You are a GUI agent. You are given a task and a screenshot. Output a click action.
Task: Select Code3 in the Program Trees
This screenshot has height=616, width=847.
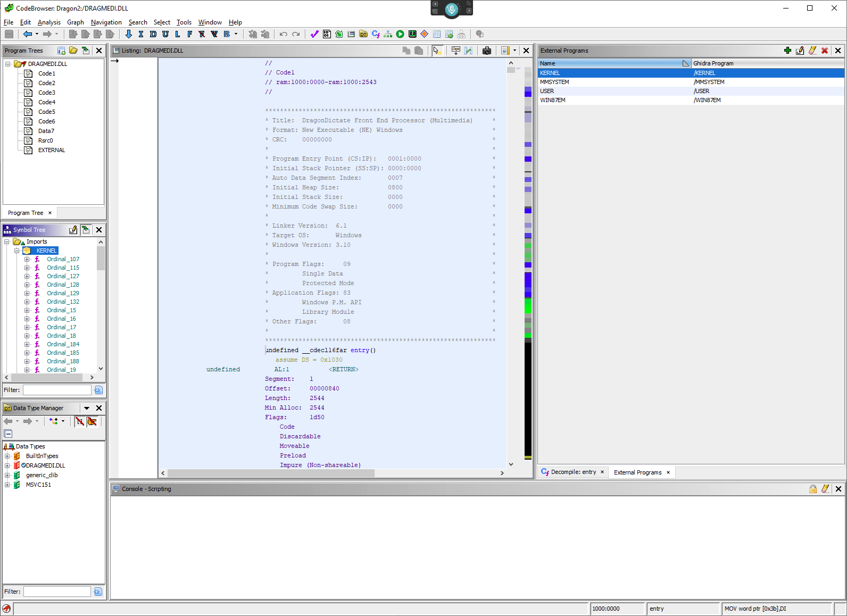tap(47, 93)
